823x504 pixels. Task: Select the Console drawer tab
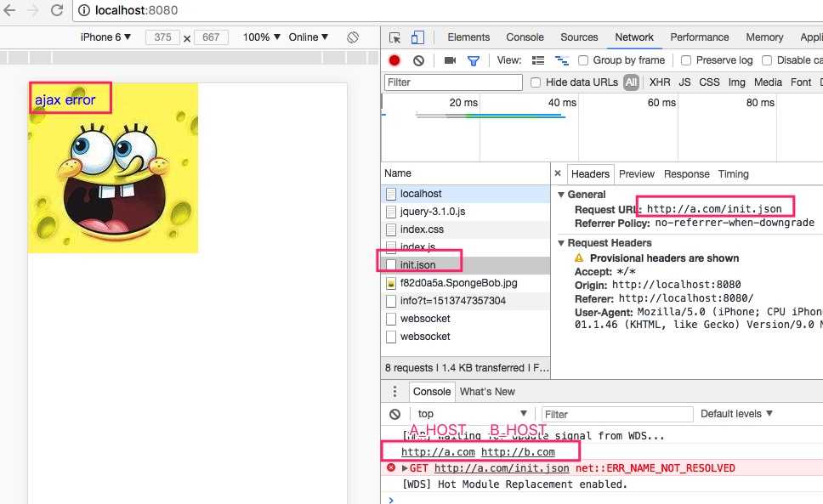431,392
